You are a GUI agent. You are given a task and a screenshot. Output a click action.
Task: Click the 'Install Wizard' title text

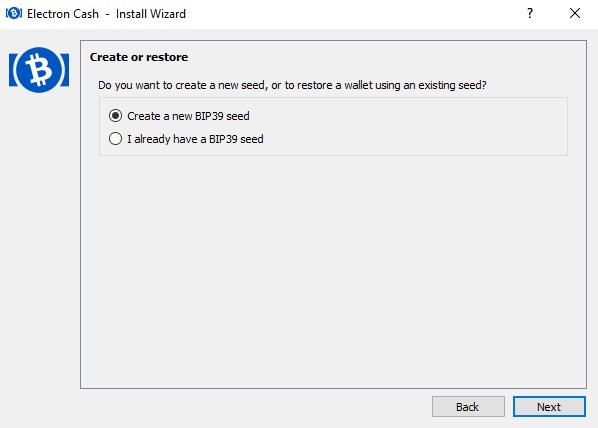(151, 14)
